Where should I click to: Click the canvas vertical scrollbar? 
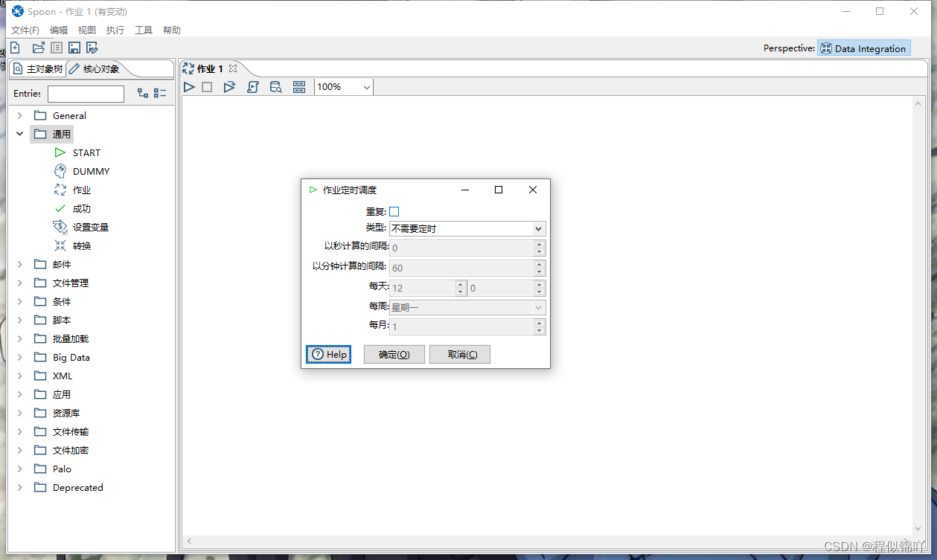tap(918, 316)
